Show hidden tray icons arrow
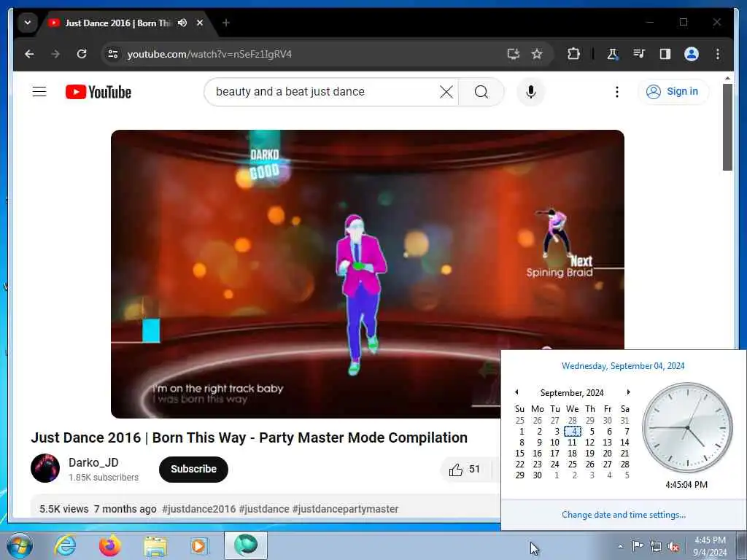This screenshot has width=747, height=560. click(620, 546)
